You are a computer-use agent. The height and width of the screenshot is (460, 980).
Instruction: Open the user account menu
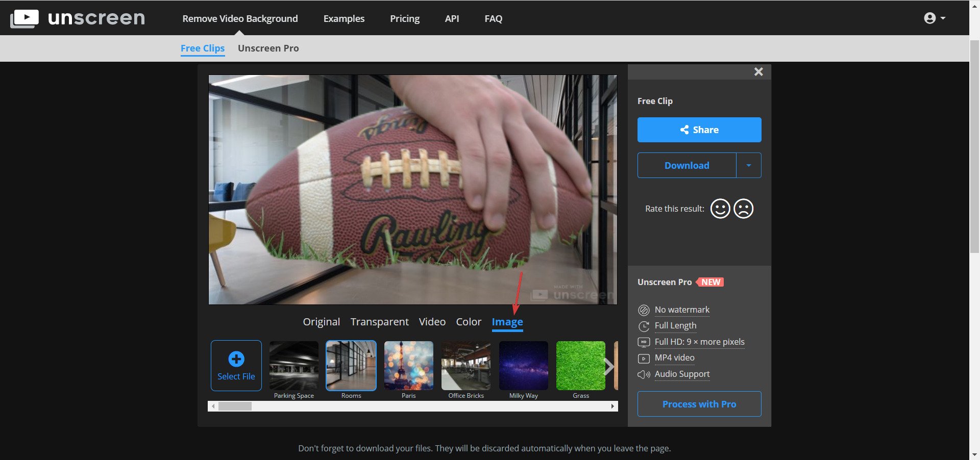[x=935, y=18]
